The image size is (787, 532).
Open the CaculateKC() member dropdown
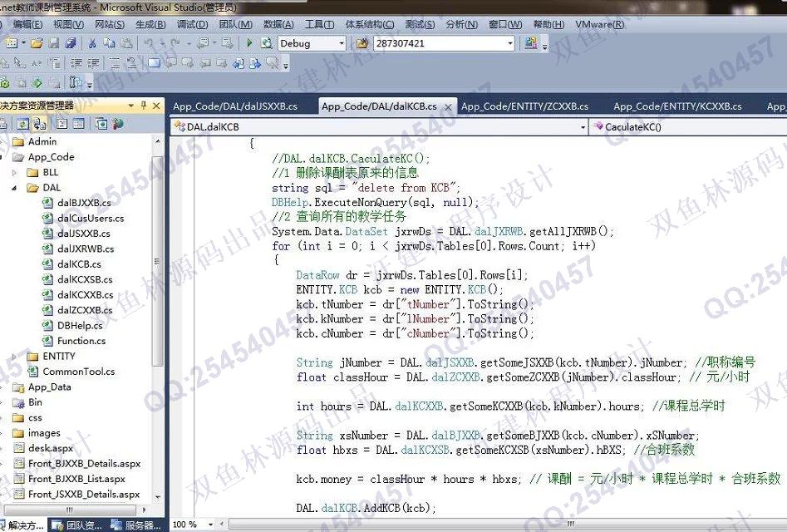pos(689,127)
